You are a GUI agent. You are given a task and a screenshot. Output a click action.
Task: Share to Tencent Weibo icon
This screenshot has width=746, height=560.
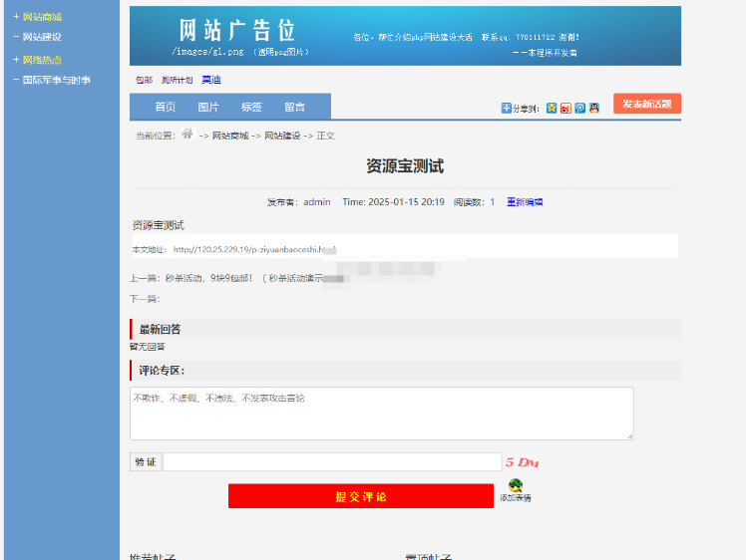tap(579, 109)
